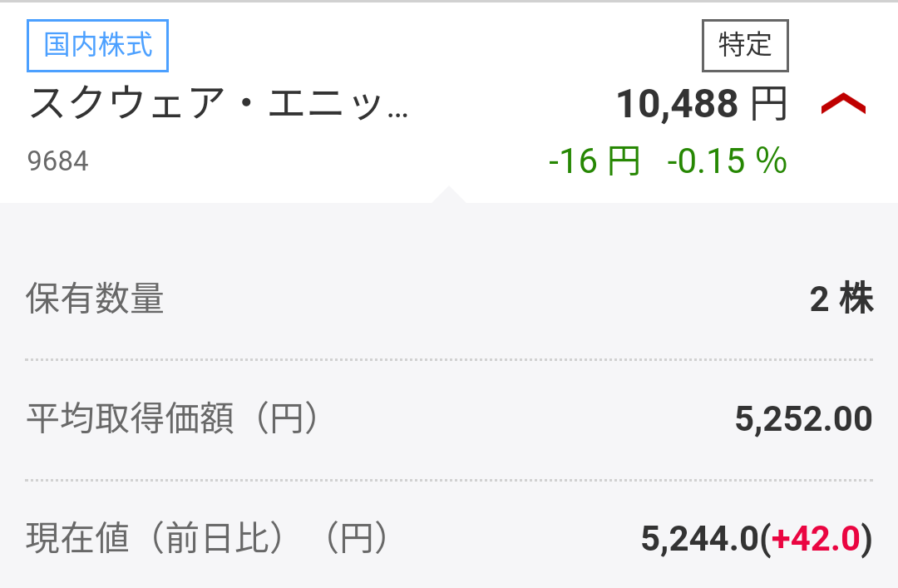Viewport: 898px width, 588px height.
Task: Tap the 10,488 円 valuation amount
Action: tap(677, 105)
